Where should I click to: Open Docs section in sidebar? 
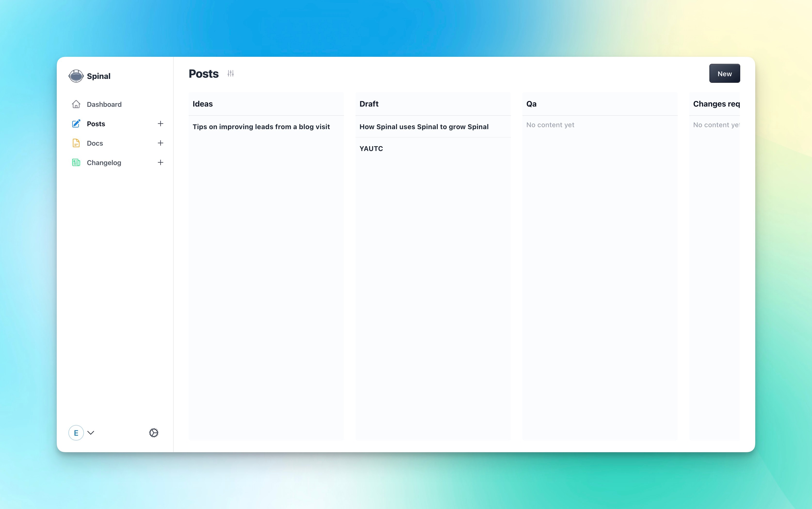[95, 143]
